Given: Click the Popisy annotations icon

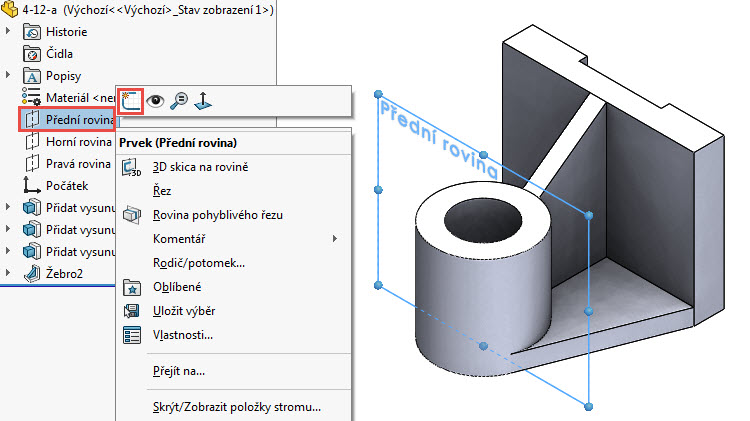Looking at the screenshot, I should point(32,76).
